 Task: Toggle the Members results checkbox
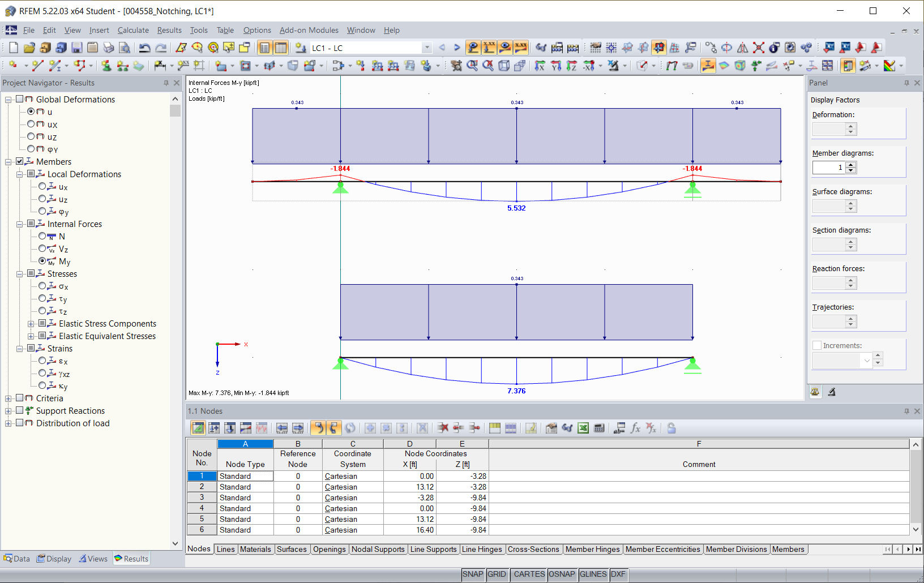[x=19, y=161]
